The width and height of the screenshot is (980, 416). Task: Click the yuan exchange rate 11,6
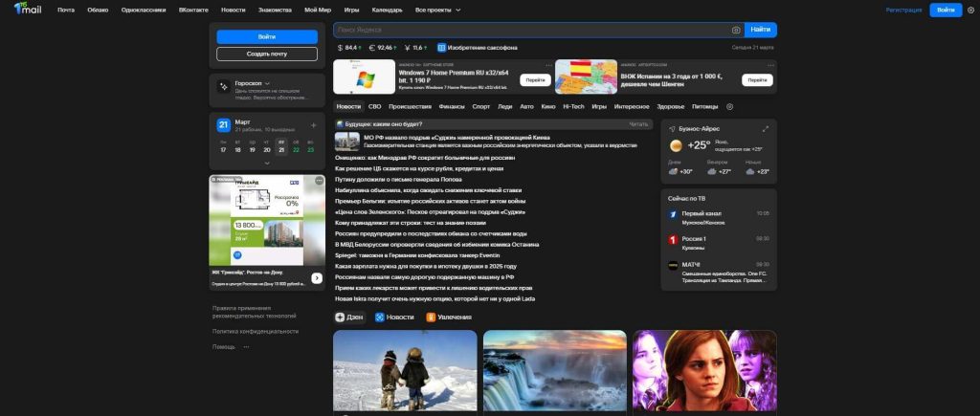coord(415,48)
